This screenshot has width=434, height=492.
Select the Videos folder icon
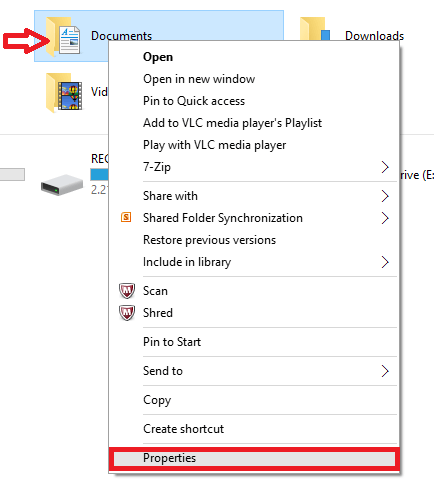coord(64,92)
